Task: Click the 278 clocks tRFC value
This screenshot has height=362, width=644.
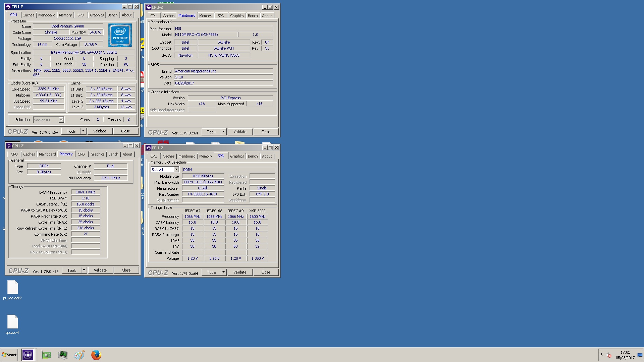Action: (86, 228)
